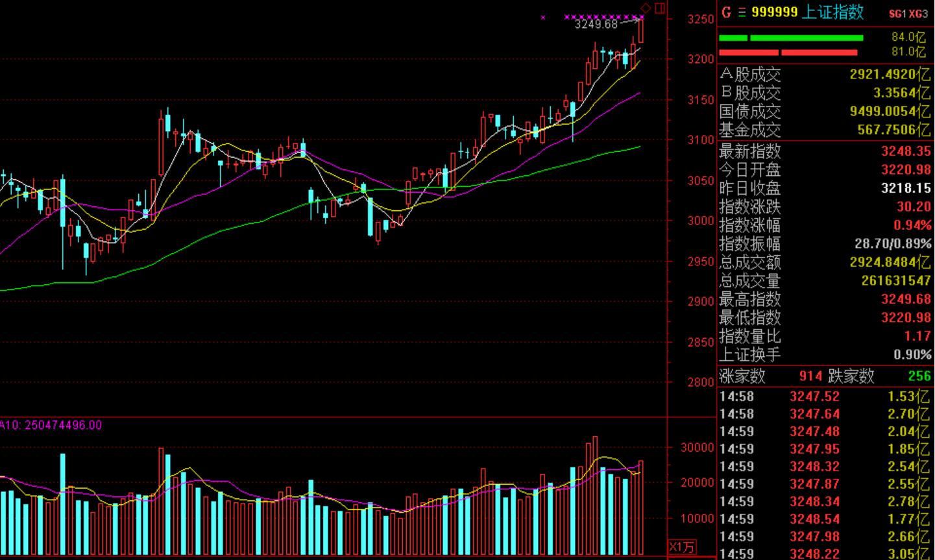935x560 pixels.
Task: Select tick row with price 3247.64
Action: point(825,414)
